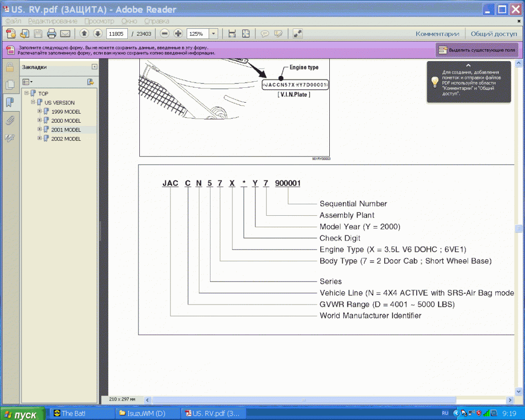
Task: Open the zoom level dropdown
Action: [x=214, y=33]
